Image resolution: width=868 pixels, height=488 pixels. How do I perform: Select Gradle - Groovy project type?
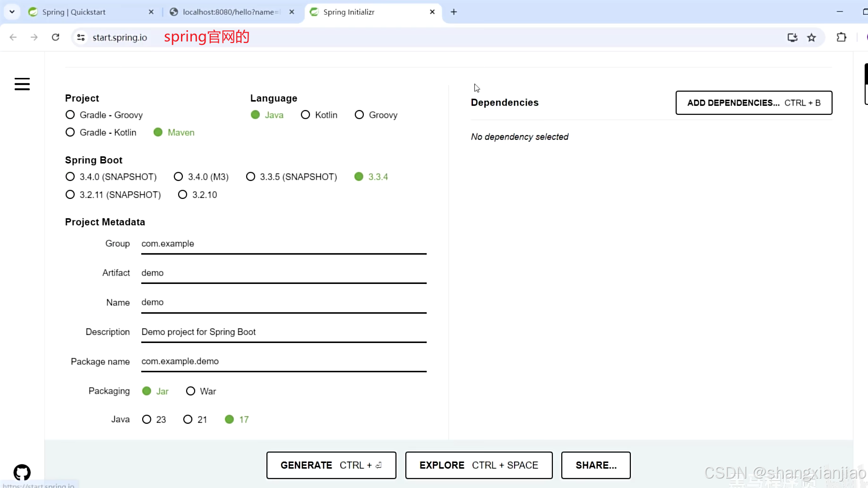point(104,115)
